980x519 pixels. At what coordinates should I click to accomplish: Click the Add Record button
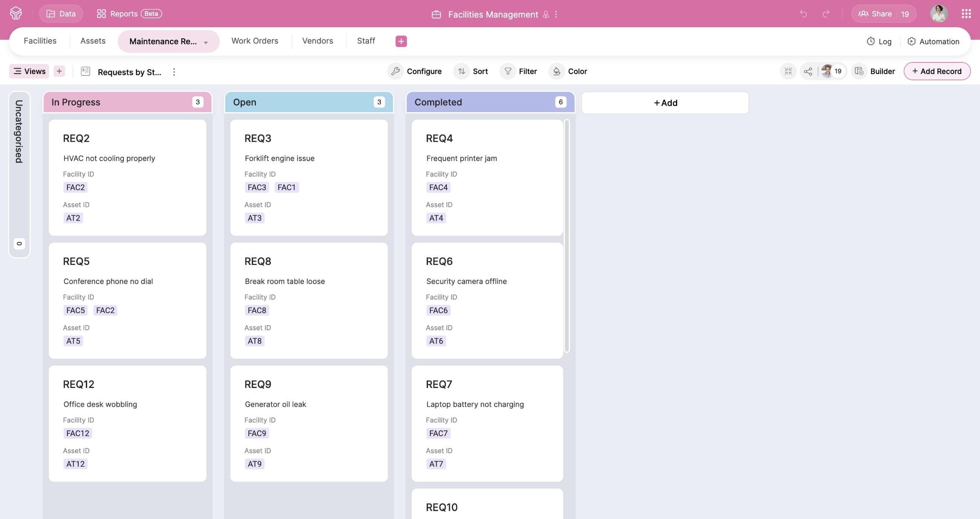click(937, 71)
